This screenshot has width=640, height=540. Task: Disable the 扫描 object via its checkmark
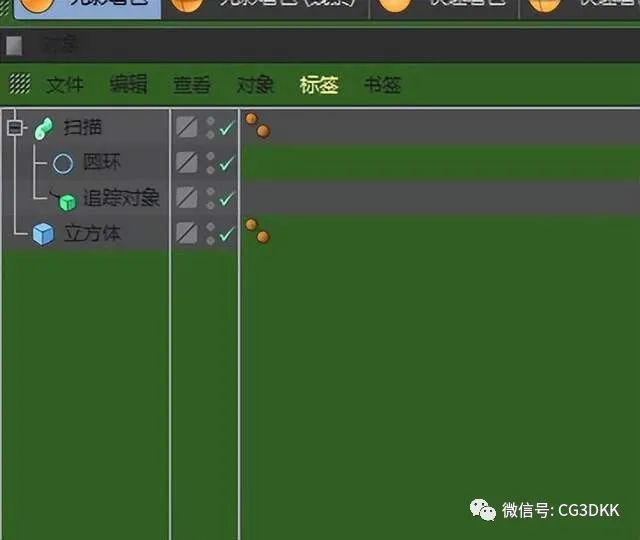(227, 128)
